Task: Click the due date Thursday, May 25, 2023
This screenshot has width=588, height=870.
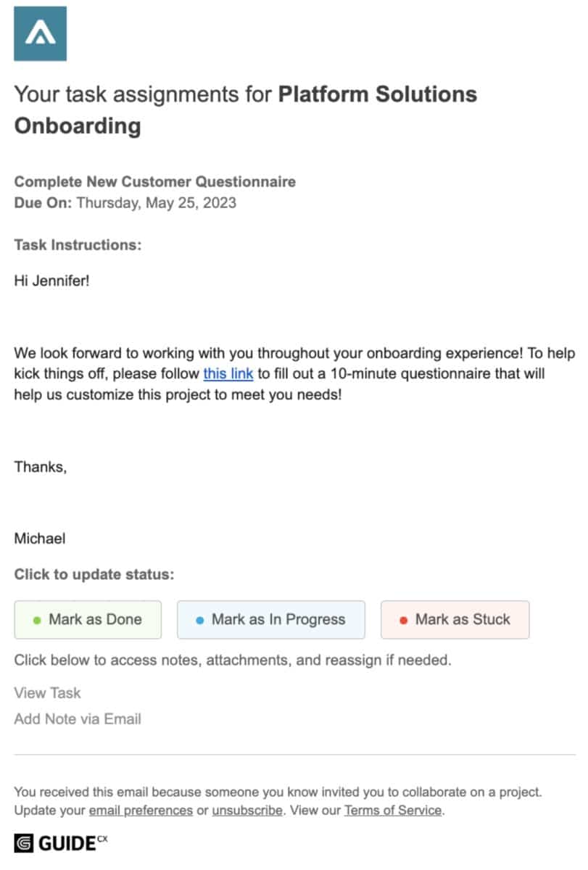Action: click(x=156, y=203)
